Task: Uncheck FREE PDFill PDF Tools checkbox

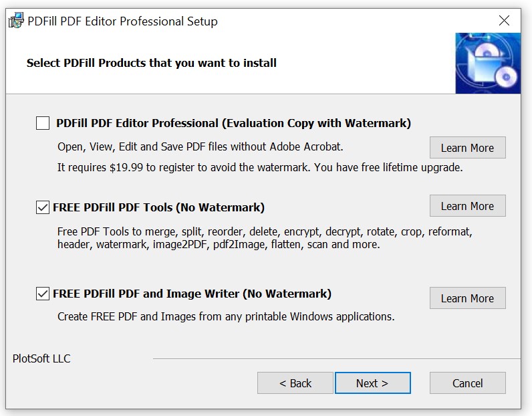Action: (x=43, y=207)
